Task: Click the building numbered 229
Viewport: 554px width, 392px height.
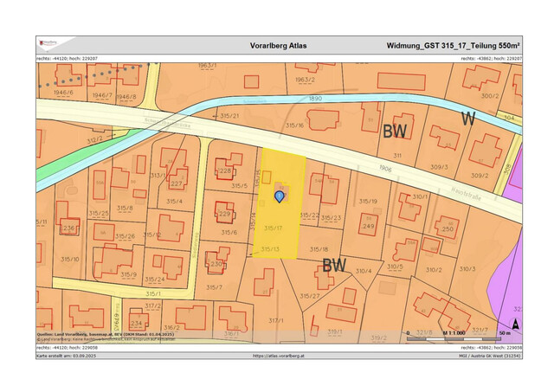Action: (x=223, y=214)
